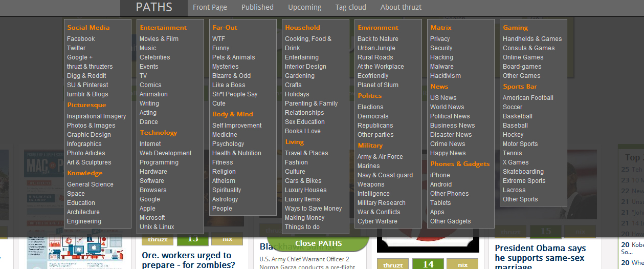Open the About thruzt page
The height and width of the screenshot is (269, 644).
pos(401,7)
